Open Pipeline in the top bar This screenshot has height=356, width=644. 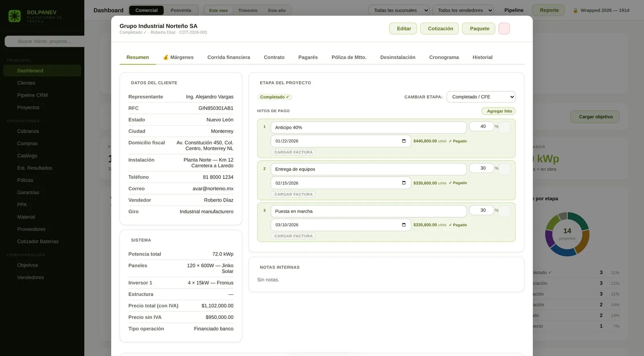coord(514,10)
